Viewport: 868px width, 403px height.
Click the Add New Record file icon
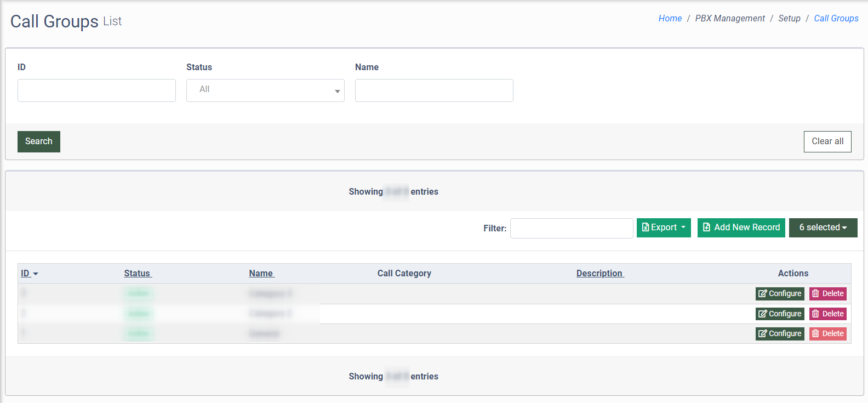tap(707, 228)
